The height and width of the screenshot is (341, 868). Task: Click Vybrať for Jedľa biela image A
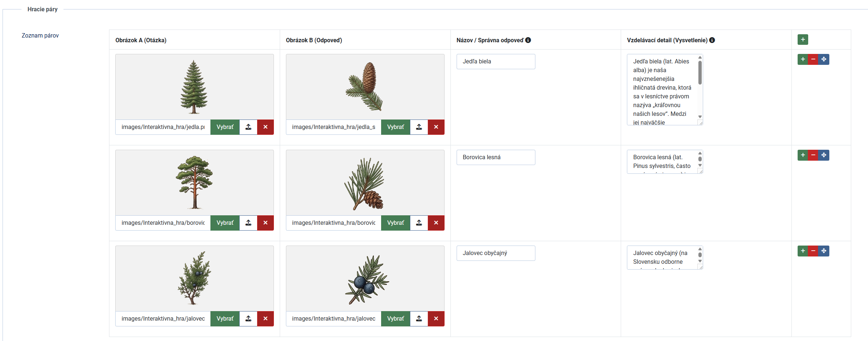pos(225,127)
